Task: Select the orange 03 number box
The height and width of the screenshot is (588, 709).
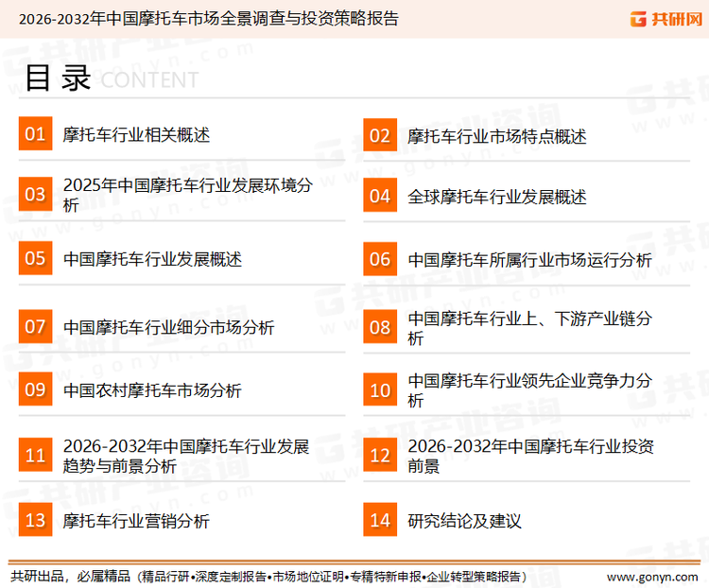Action: (x=35, y=194)
